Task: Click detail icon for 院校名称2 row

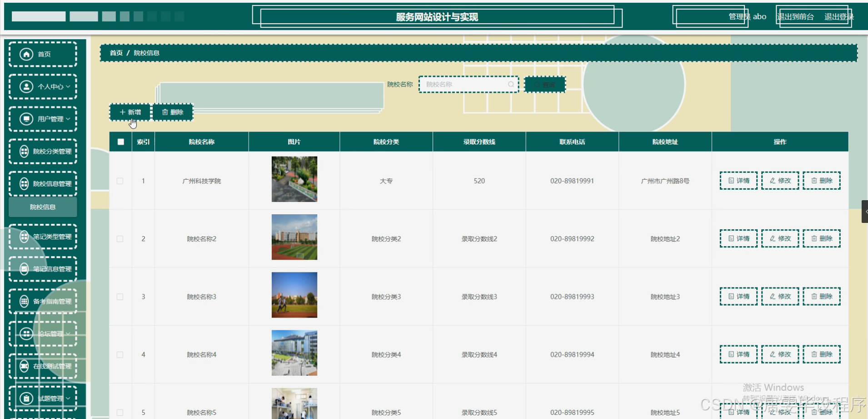Action: (x=731, y=238)
